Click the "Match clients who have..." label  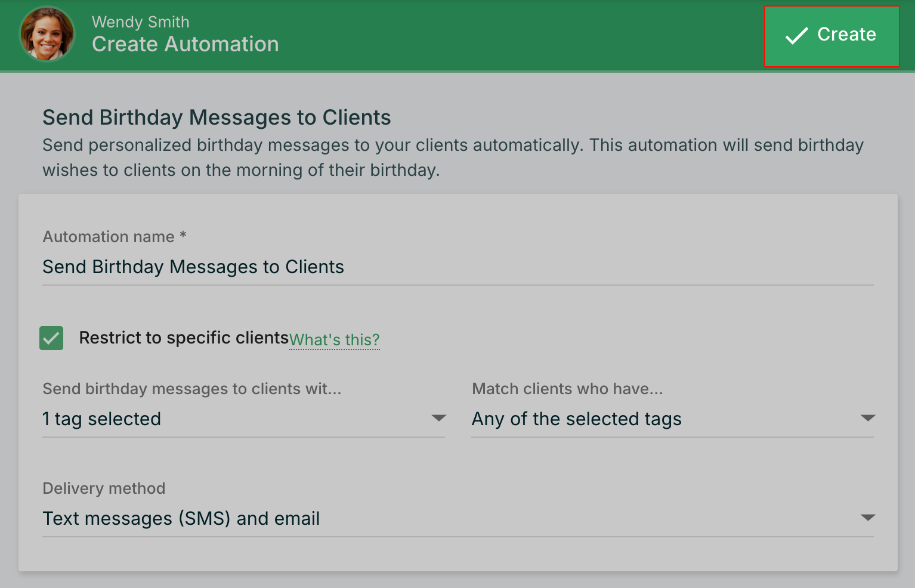click(567, 389)
